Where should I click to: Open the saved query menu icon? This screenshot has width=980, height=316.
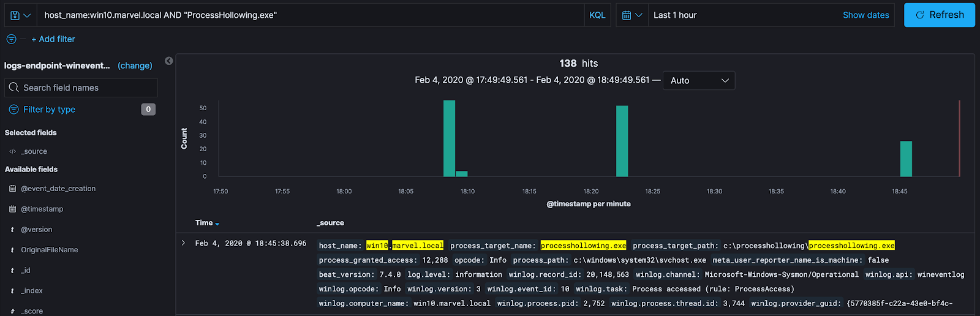(x=20, y=15)
